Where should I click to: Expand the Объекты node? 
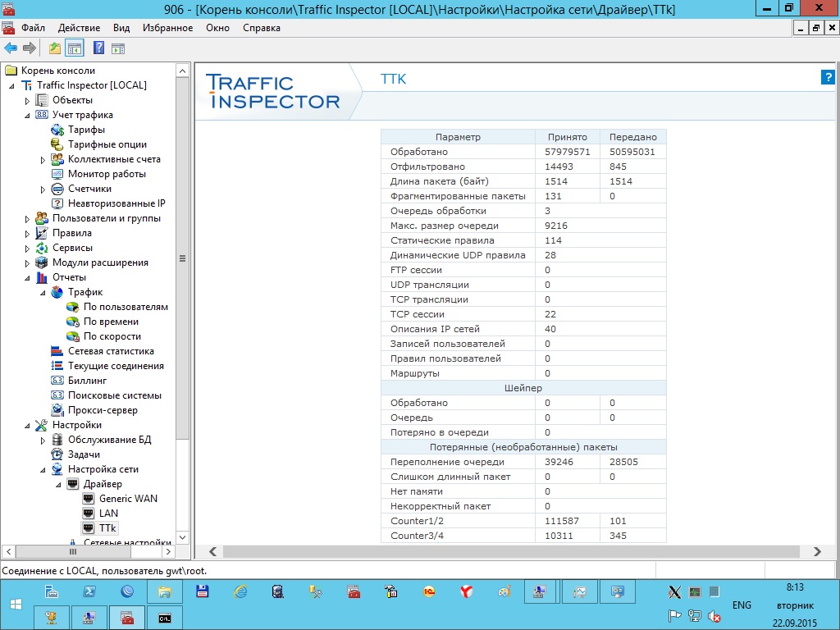coord(27,100)
